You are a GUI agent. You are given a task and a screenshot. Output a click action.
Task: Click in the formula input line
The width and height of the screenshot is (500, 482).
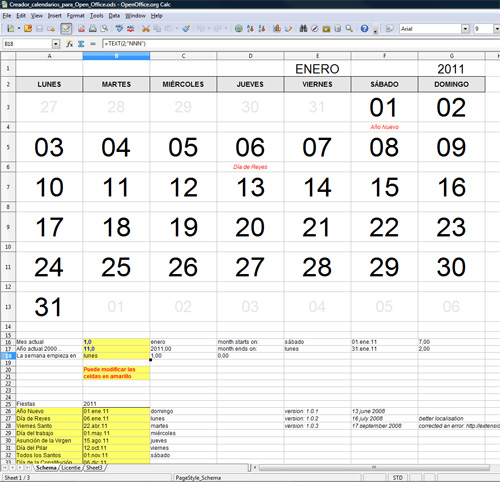pyautogui.click(x=300, y=44)
